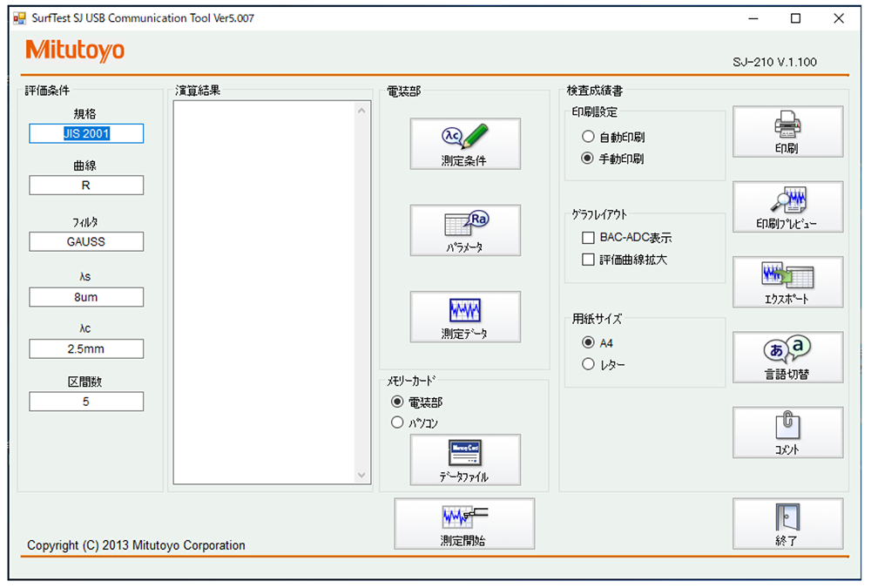Open 測定条件 measurement conditions icon button

pos(464,144)
